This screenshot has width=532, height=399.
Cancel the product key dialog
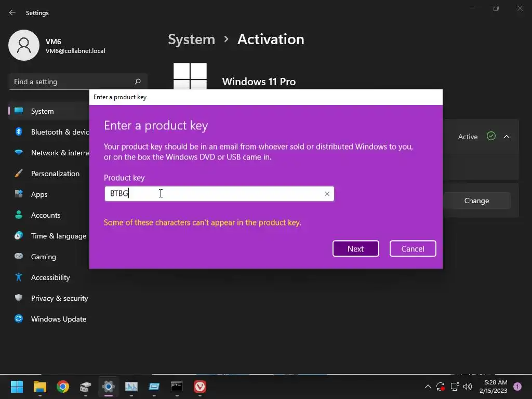point(413,249)
